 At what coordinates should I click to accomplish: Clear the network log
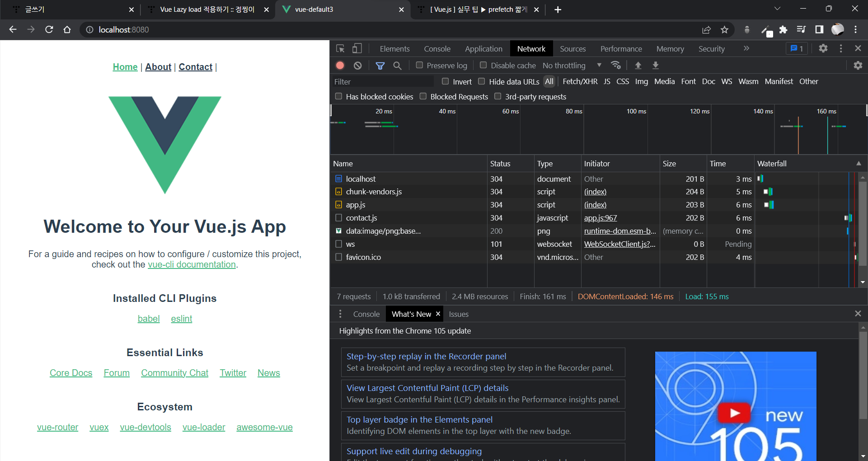click(x=357, y=66)
